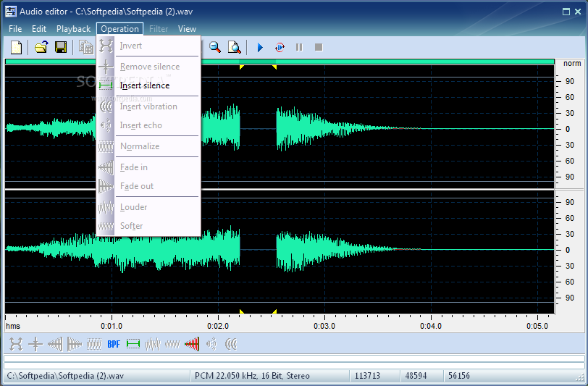Image resolution: width=588 pixels, height=386 pixels.
Task: Click the Softer icon in the bottom toolbar
Action: (x=172, y=344)
